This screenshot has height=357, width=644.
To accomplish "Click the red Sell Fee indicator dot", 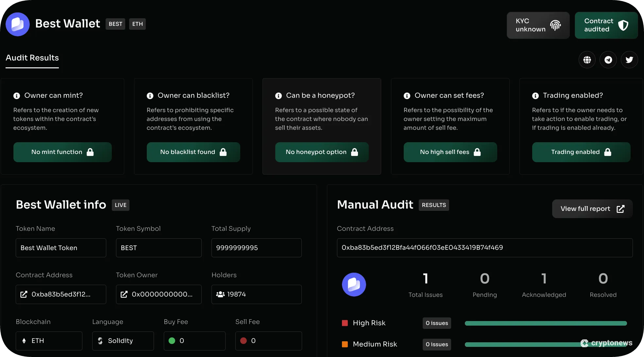I will point(243,341).
